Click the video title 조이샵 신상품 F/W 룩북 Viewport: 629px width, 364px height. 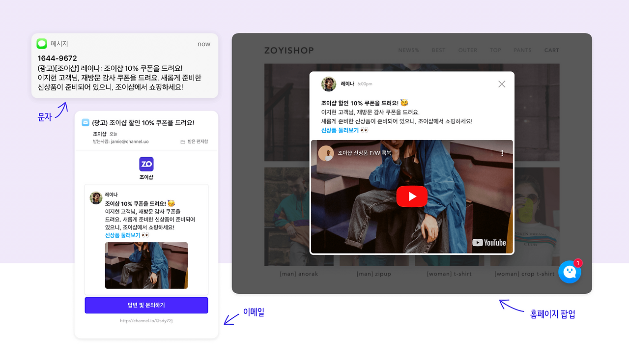pos(364,153)
